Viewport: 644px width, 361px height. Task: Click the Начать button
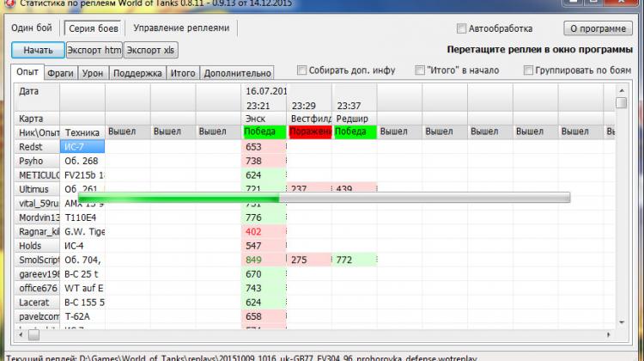pyautogui.click(x=38, y=50)
